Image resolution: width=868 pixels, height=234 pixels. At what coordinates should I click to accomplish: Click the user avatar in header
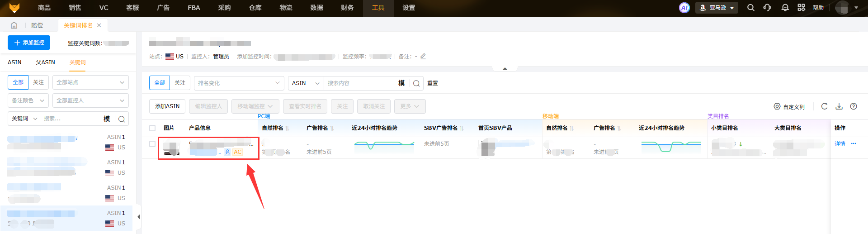pyautogui.click(x=842, y=8)
